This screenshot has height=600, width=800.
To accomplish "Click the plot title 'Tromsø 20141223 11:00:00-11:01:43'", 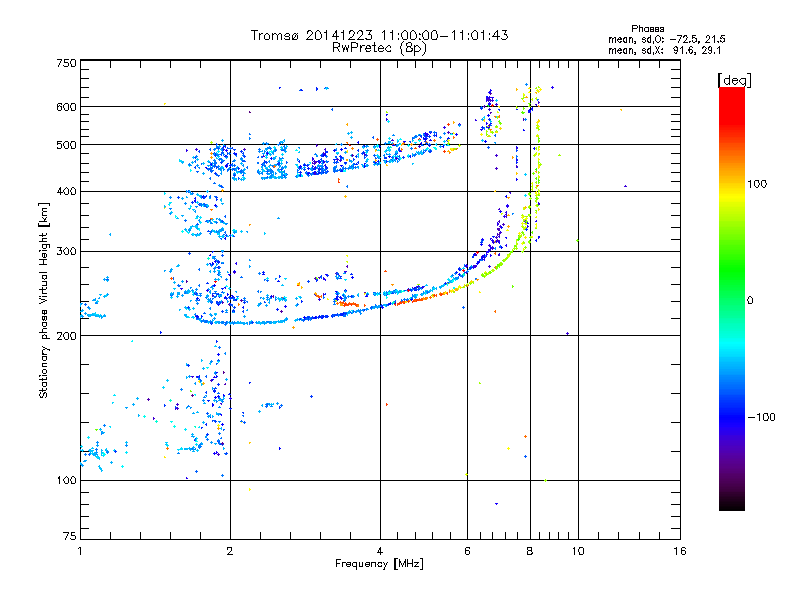I will pos(379,35).
